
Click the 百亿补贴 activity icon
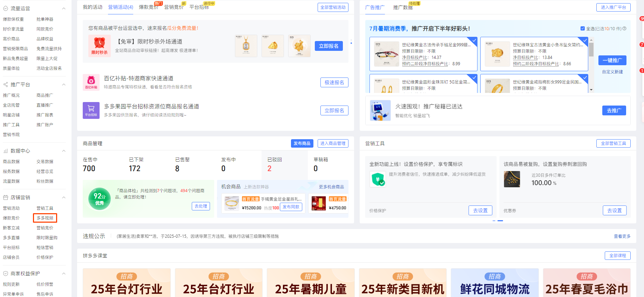(x=91, y=82)
